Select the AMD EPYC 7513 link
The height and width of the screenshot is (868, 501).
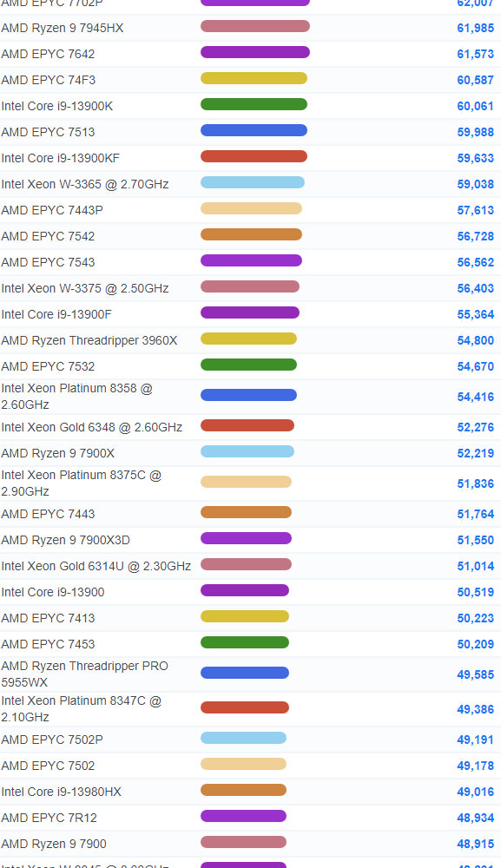click(48, 132)
